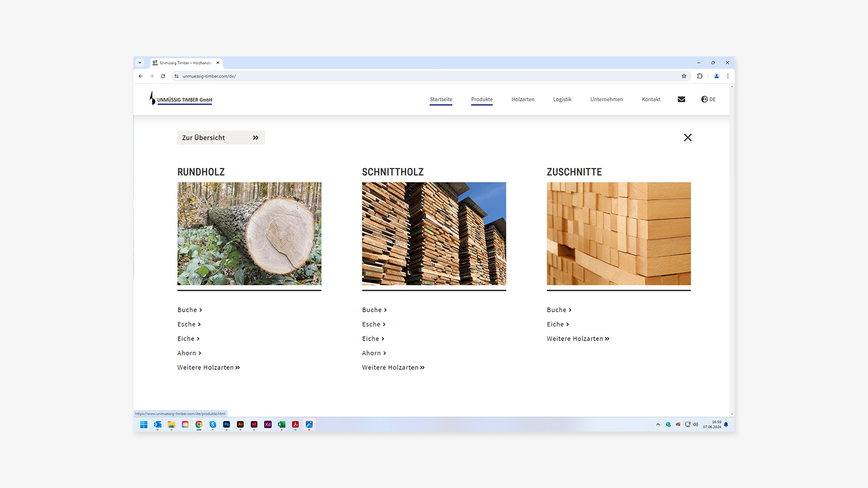Click the Zur Übersicht button
The width and height of the screenshot is (868, 488).
click(x=221, y=138)
